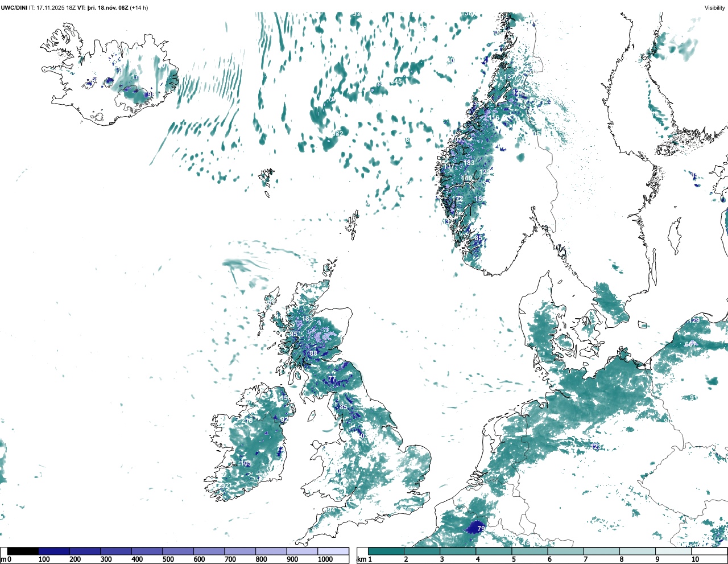
Task: Click the 'UWC/DINI' model name text
Action: [14, 7]
